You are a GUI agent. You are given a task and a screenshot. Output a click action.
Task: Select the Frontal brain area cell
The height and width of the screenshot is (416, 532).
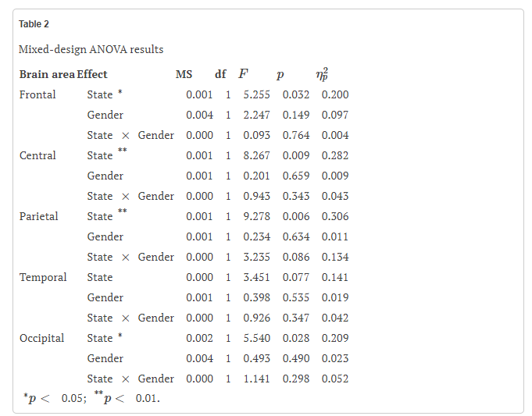[x=37, y=94]
